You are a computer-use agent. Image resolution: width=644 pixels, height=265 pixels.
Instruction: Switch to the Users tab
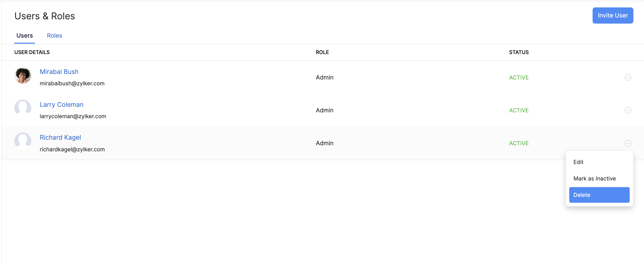pyautogui.click(x=24, y=35)
